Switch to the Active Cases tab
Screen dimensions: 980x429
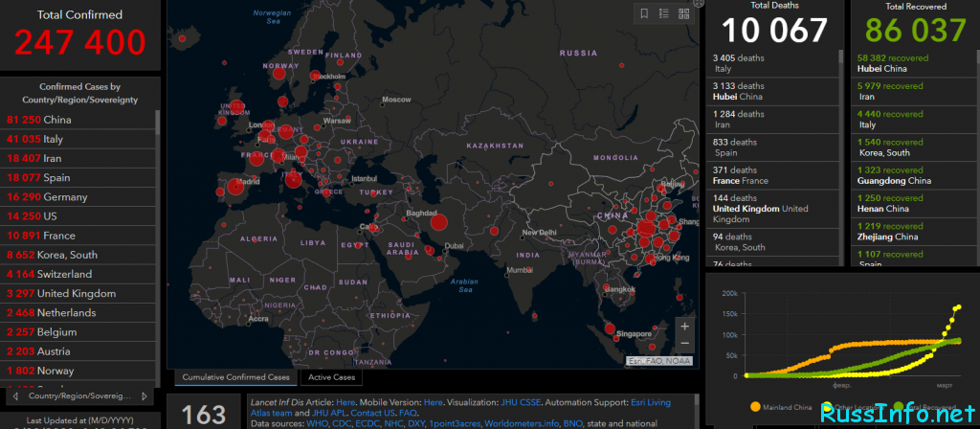(x=331, y=377)
